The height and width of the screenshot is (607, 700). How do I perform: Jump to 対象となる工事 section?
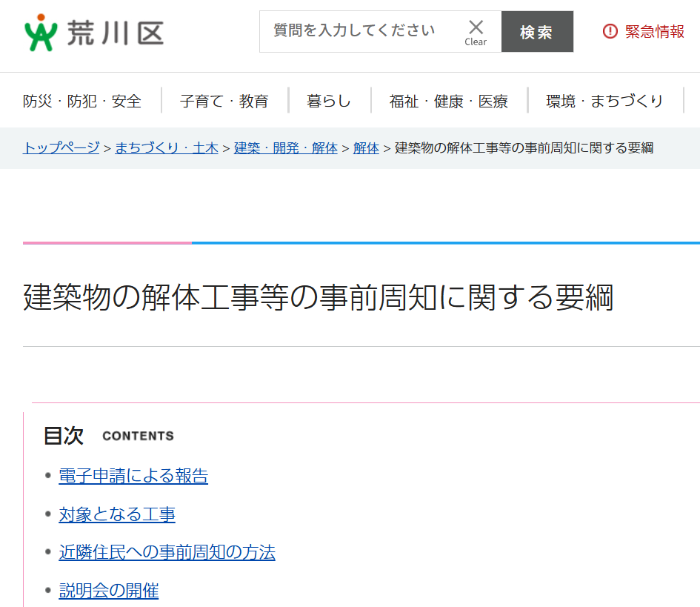click(117, 514)
